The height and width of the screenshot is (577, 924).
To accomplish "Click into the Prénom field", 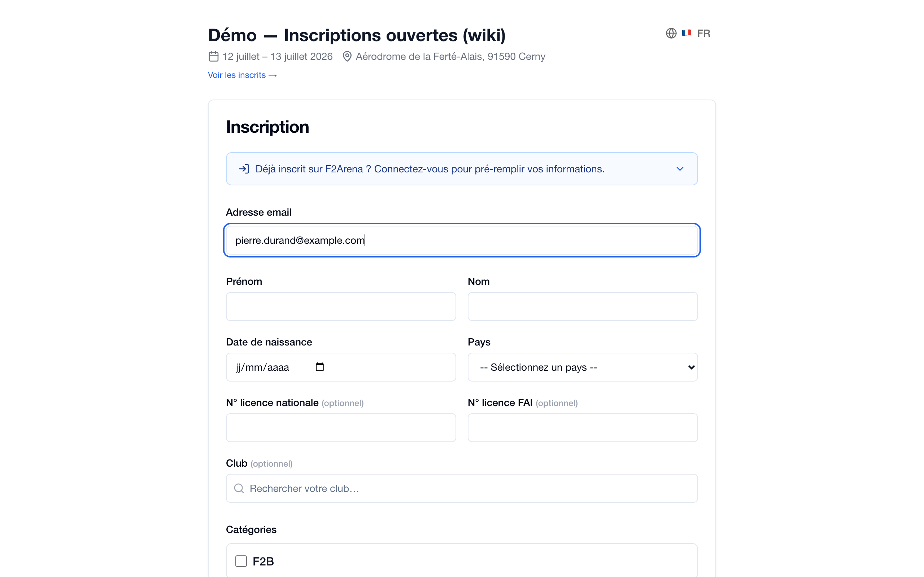I will pos(341,307).
